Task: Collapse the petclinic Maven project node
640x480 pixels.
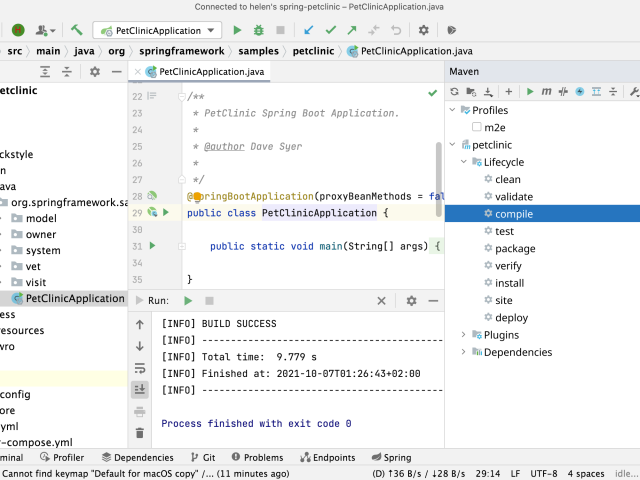Action: coord(452,144)
